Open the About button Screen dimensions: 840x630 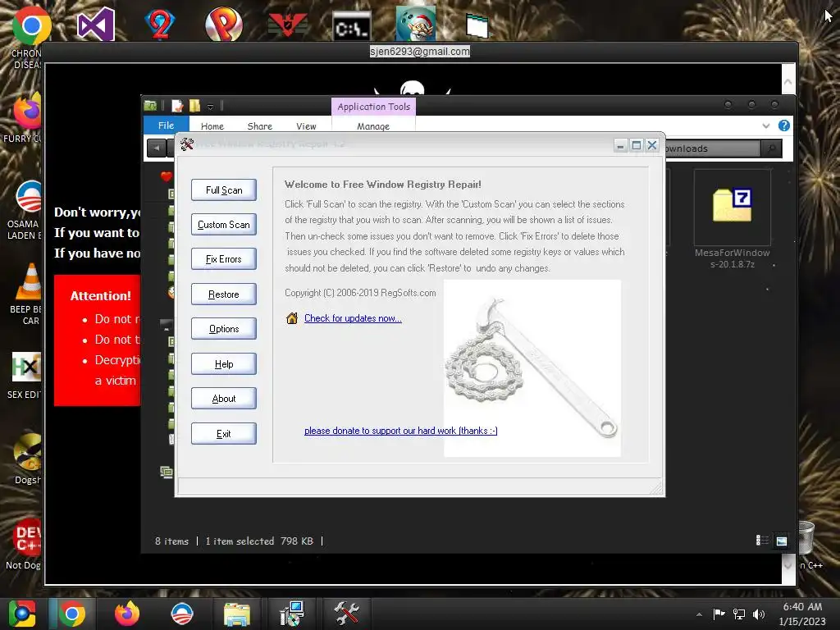pos(224,399)
